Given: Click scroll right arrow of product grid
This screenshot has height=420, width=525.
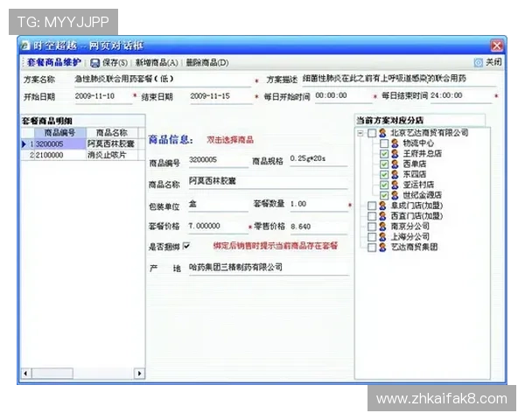Looking at the screenshot, I should (139, 373).
